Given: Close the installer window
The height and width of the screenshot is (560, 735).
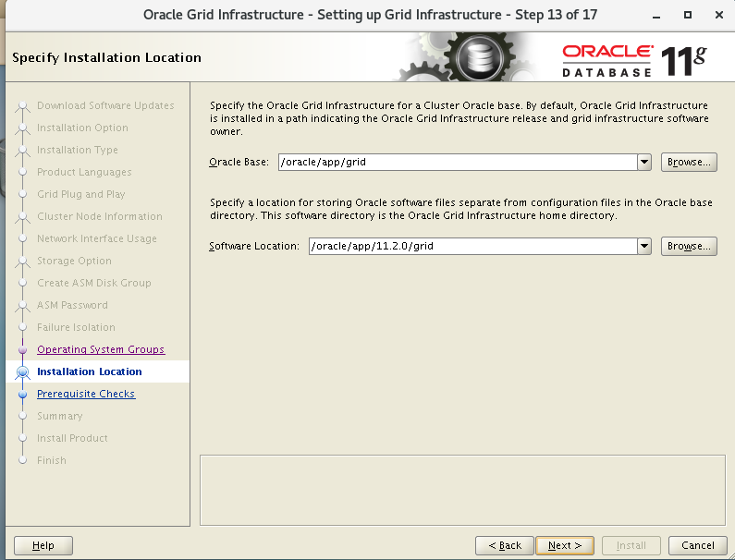Looking at the screenshot, I should click(719, 15).
